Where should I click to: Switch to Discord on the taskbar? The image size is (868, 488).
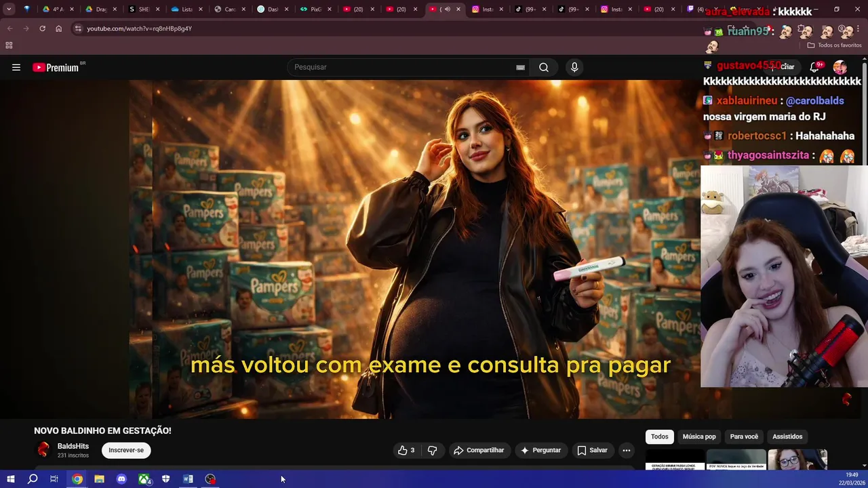point(121,479)
